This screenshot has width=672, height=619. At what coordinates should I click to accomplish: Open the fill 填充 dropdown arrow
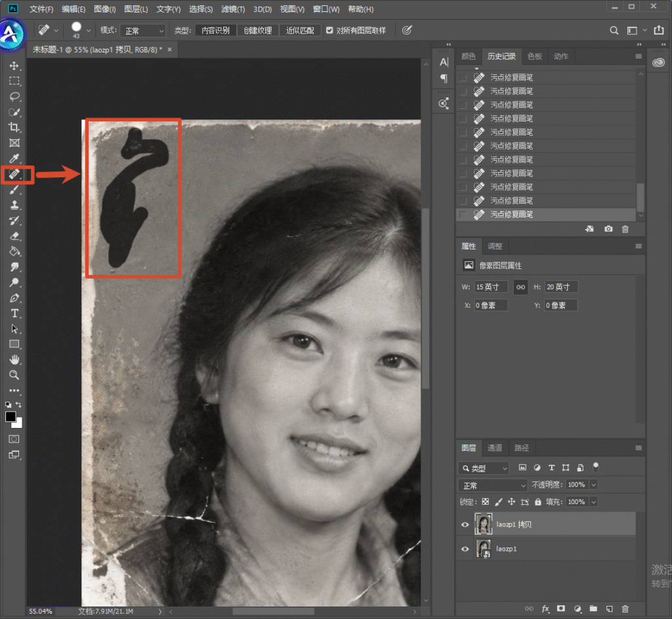click(x=593, y=502)
